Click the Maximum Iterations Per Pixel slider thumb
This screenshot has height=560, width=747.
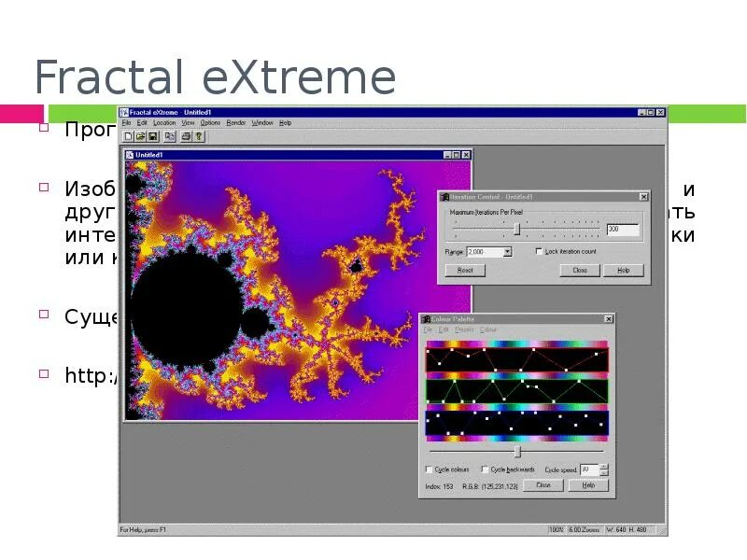click(x=517, y=229)
